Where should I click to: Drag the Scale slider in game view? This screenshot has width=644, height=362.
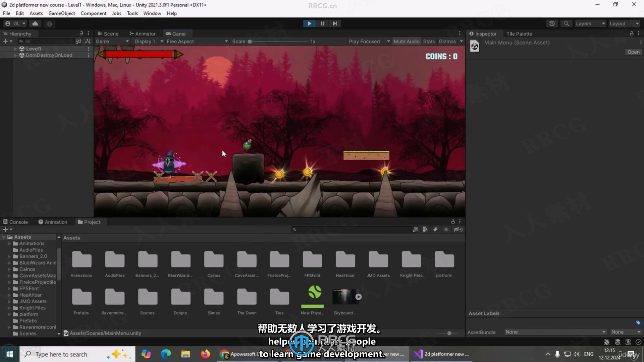[x=250, y=42]
